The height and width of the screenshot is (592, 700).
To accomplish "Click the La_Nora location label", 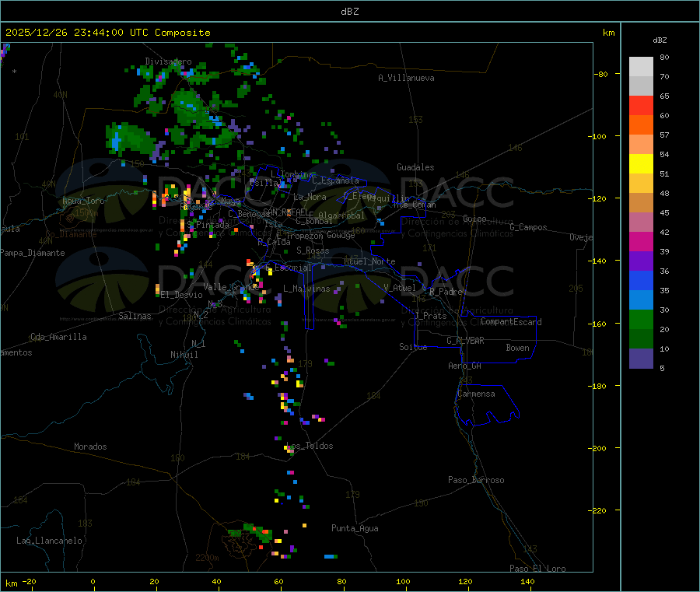I will [x=310, y=197].
